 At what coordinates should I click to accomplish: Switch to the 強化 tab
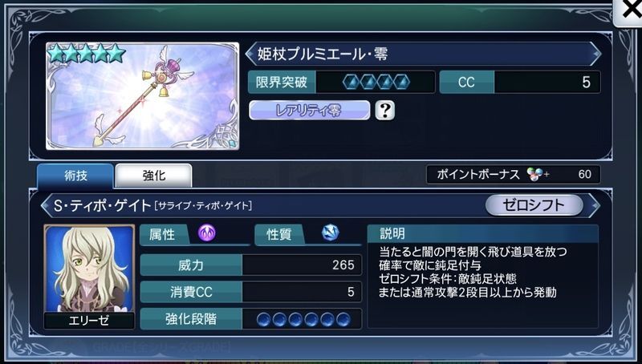click(x=154, y=176)
